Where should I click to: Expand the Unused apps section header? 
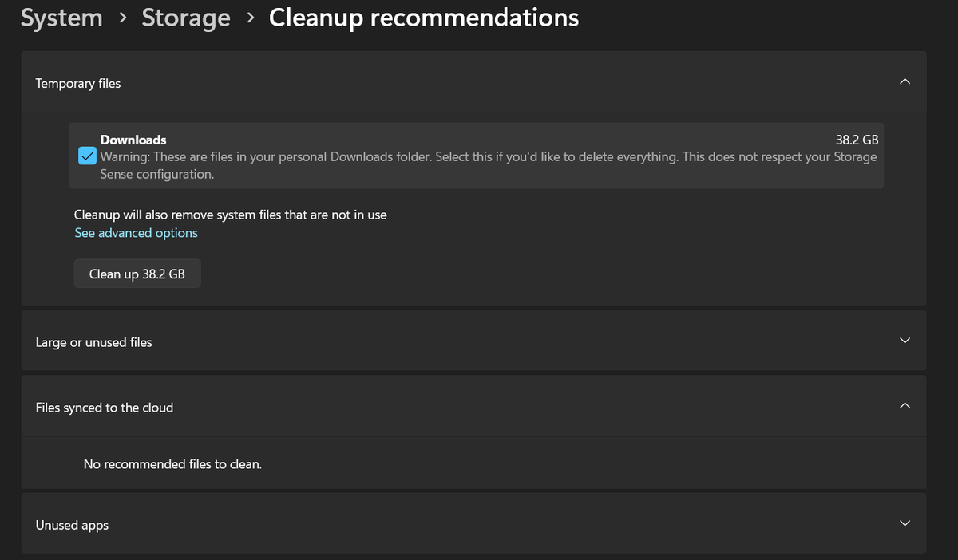tap(71, 524)
